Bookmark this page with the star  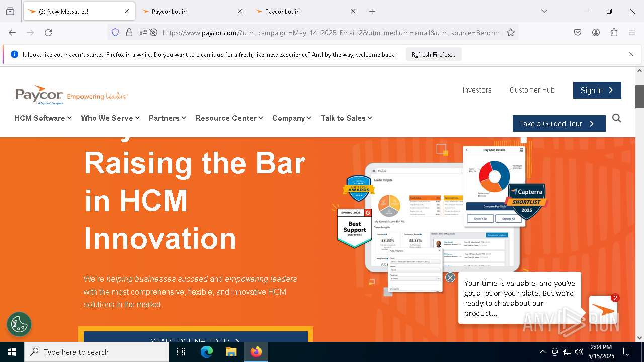click(511, 33)
